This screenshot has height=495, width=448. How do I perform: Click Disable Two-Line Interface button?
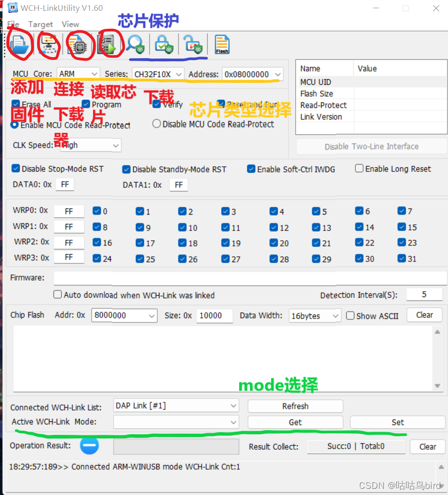pyautogui.click(x=372, y=147)
